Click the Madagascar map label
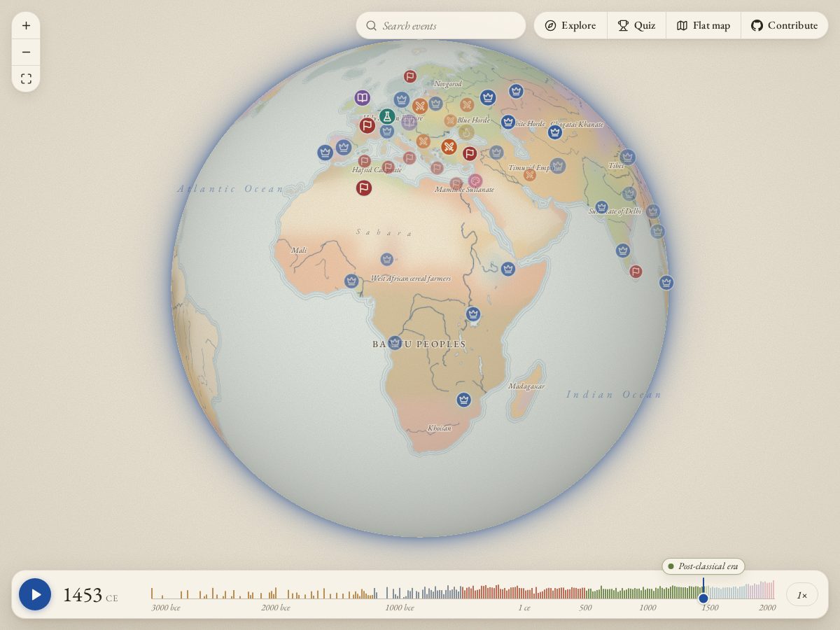The width and height of the screenshot is (840, 630). (x=526, y=386)
